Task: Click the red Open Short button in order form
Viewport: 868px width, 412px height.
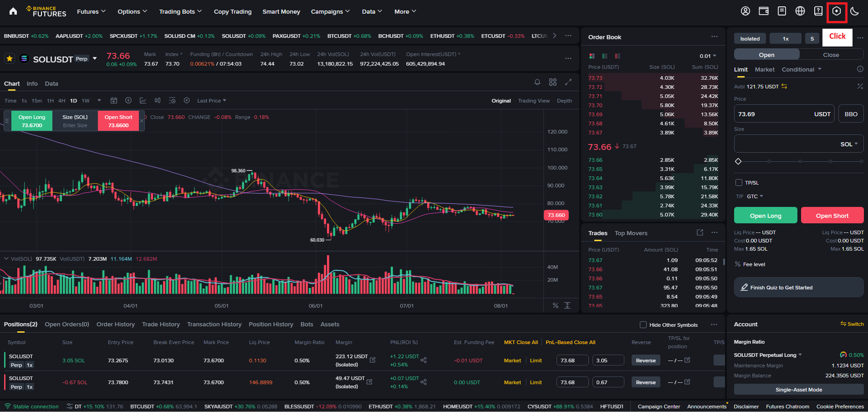Action: point(832,215)
